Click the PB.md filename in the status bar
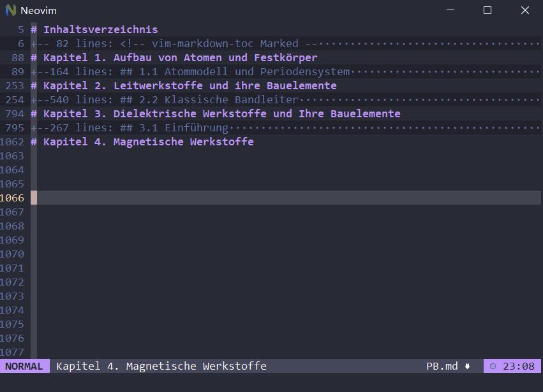Screen dimensions: 543x392 [443, 366]
